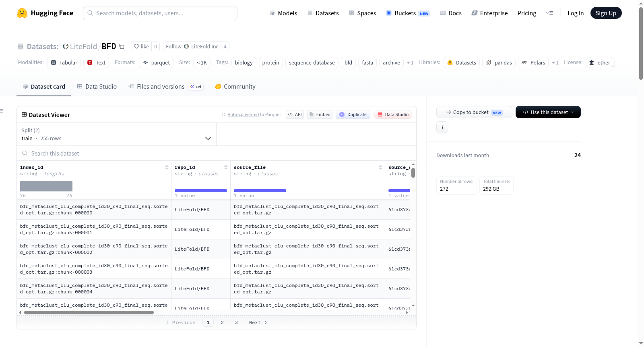Sort the source_file column using its arrows

point(380,167)
